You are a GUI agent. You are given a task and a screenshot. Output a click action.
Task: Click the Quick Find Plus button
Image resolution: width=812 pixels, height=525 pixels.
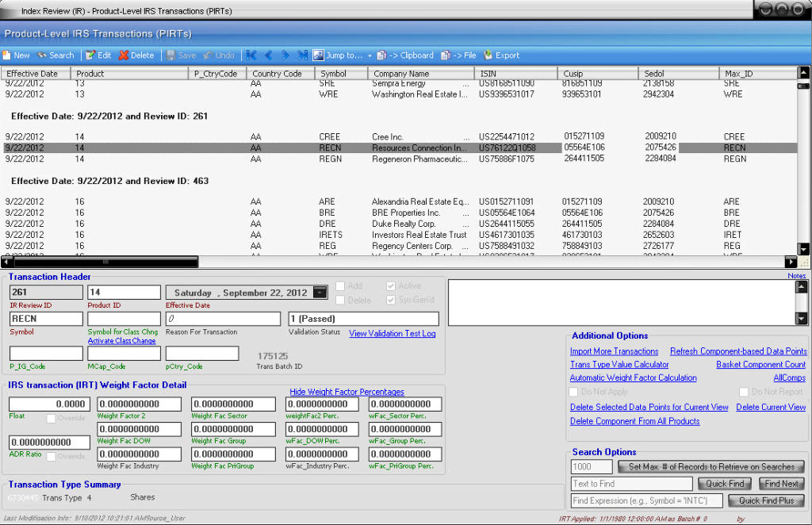click(x=767, y=500)
